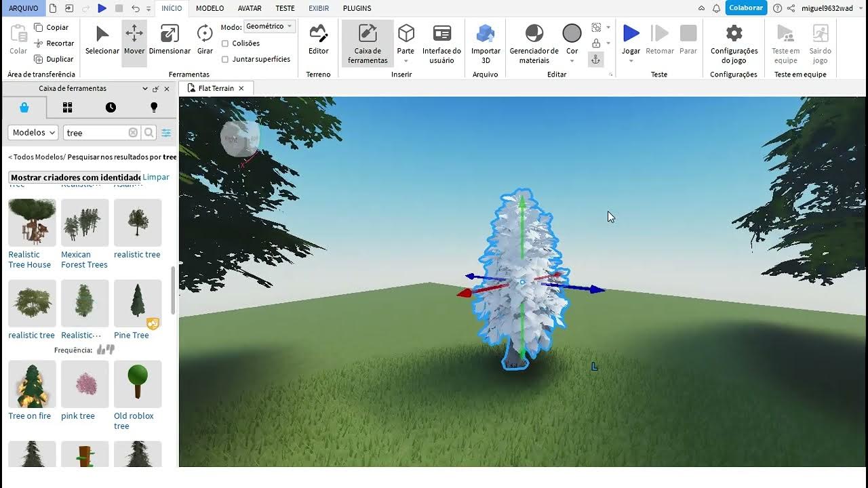
Task: Open Gerenciador de materiais
Action: coord(534,43)
